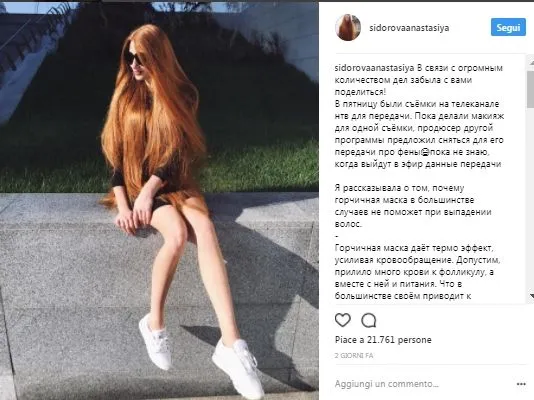Click the comment speech bubble icon
534x400 pixels.
[368, 320]
